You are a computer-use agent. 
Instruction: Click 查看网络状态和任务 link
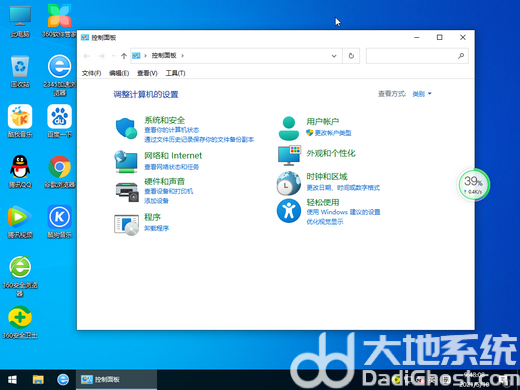coord(171,167)
